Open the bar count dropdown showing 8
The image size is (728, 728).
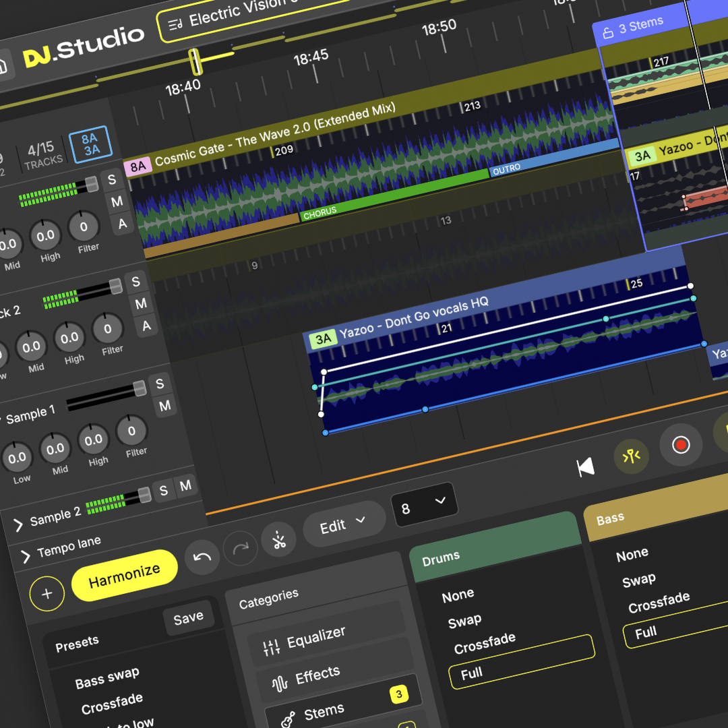pyautogui.click(x=424, y=505)
